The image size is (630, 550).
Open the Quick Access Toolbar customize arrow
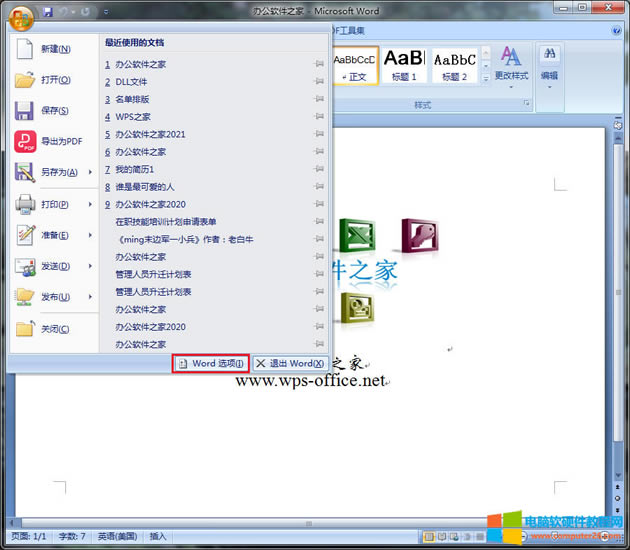106,12
